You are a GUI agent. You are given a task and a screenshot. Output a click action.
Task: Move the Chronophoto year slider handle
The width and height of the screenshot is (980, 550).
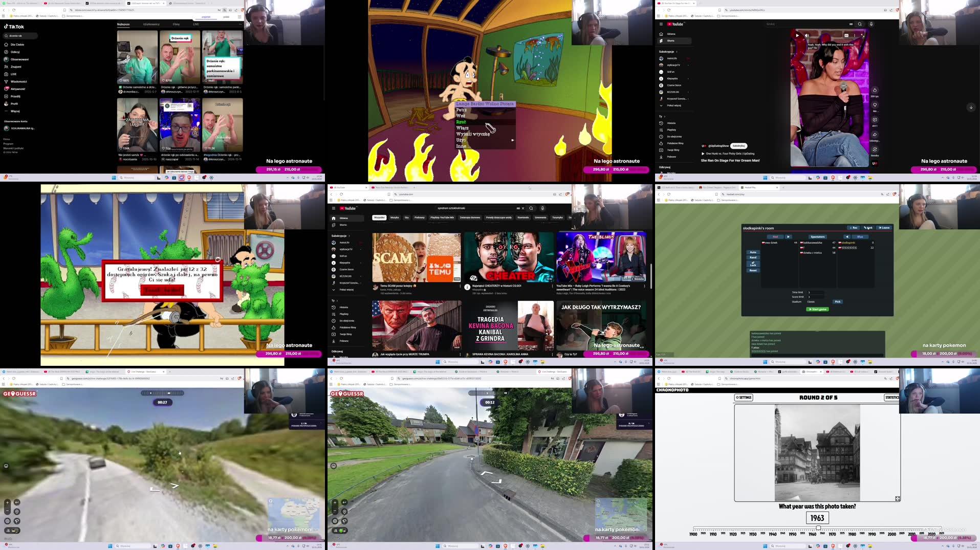tap(817, 529)
